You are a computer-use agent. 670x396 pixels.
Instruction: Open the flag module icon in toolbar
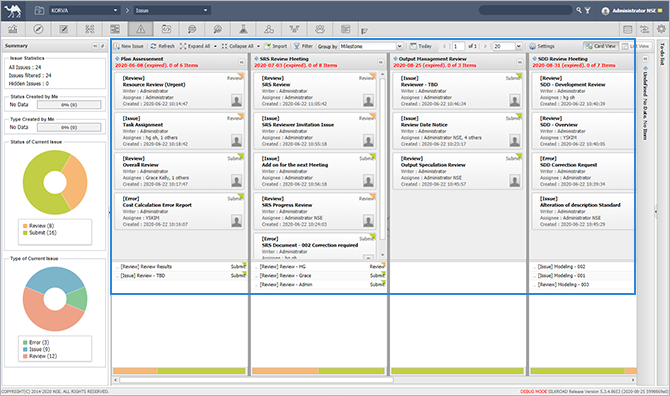(x=364, y=31)
